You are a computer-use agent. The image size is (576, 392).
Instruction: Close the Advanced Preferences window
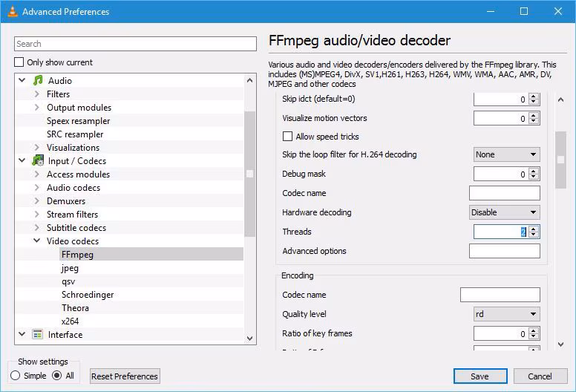point(558,11)
